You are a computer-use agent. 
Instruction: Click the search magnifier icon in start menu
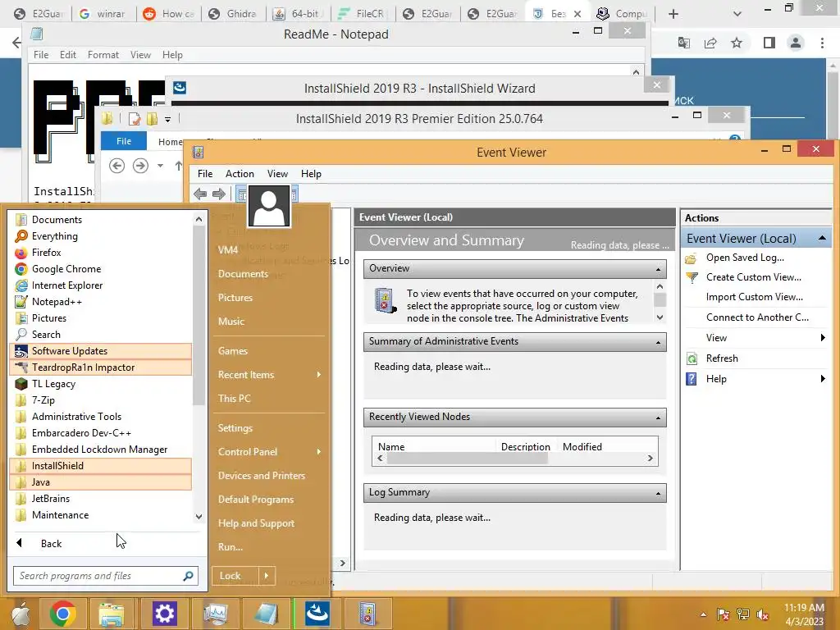point(188,576)
